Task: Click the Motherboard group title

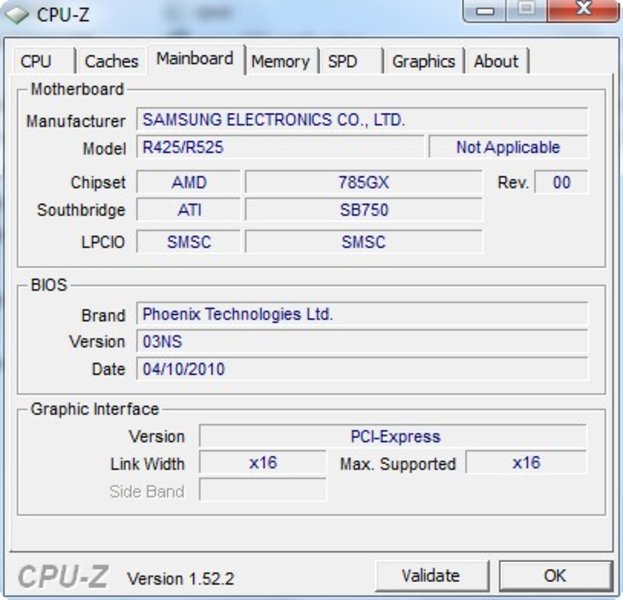Action: coord(77,89)
